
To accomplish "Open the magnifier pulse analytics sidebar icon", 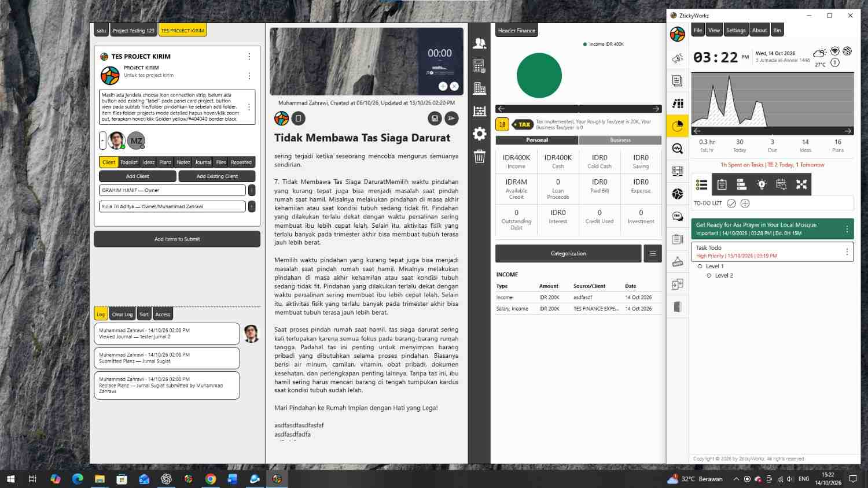I will click(x=677, y=149).
